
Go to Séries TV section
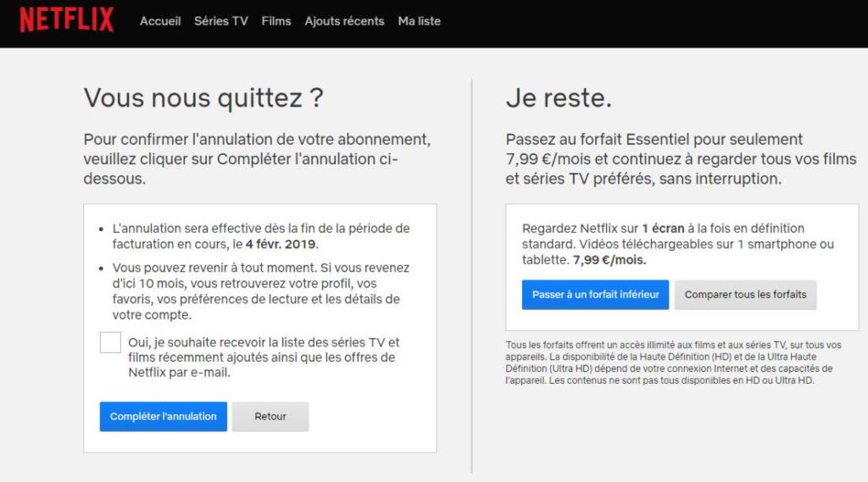click(221, 21)
